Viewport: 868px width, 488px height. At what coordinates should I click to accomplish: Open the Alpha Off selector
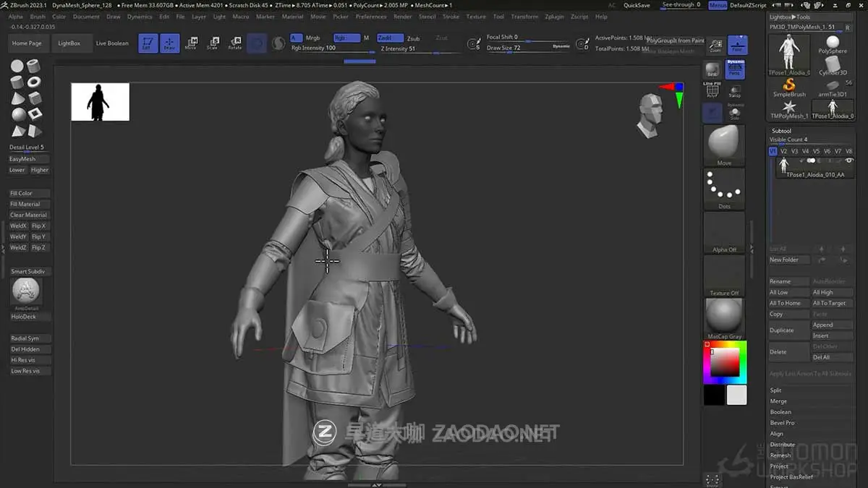(x=724, y=231)
